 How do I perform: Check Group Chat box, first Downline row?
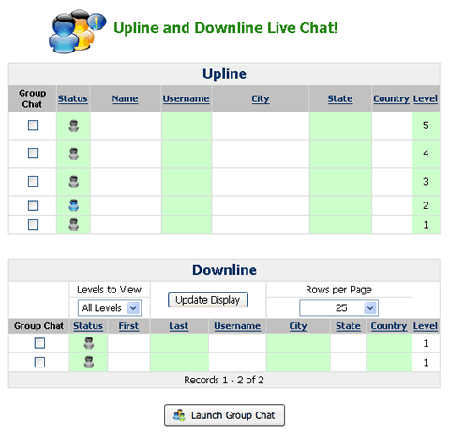pyautogui.click(x=40, y=343)
